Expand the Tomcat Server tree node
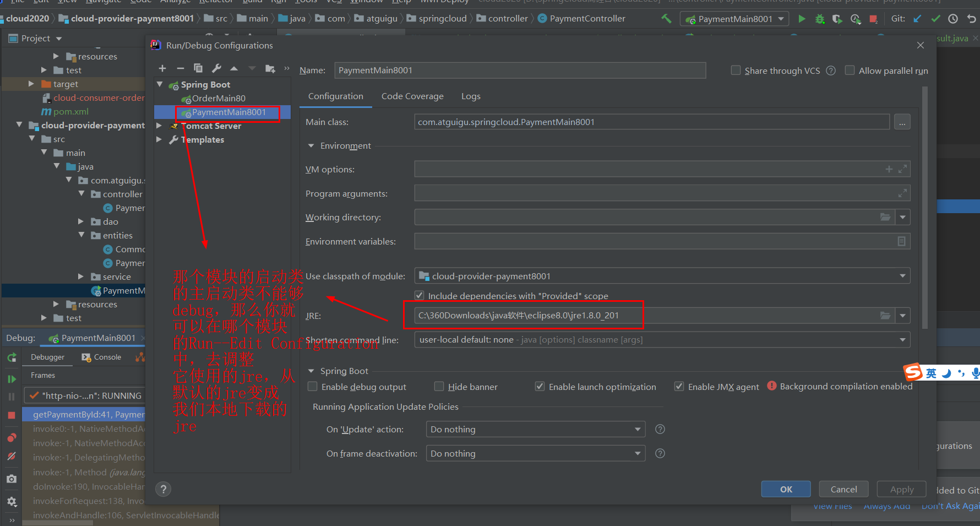980x526 pixels. click(160, 126)
